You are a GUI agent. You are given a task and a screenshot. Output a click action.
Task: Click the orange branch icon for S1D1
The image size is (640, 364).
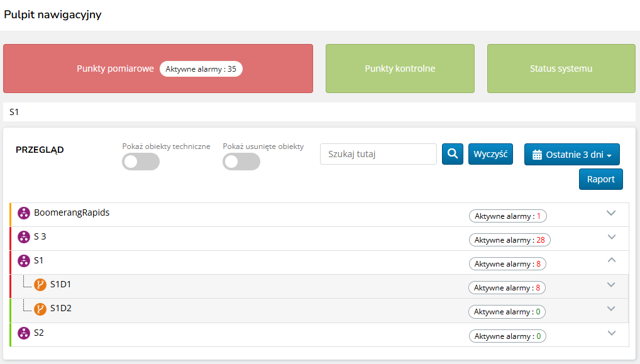[40, 285]
